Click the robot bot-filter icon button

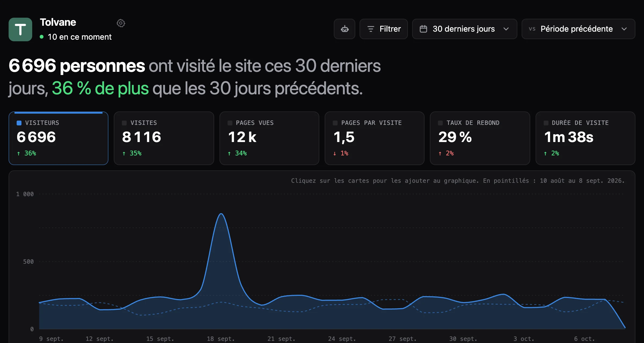(345, 29)
